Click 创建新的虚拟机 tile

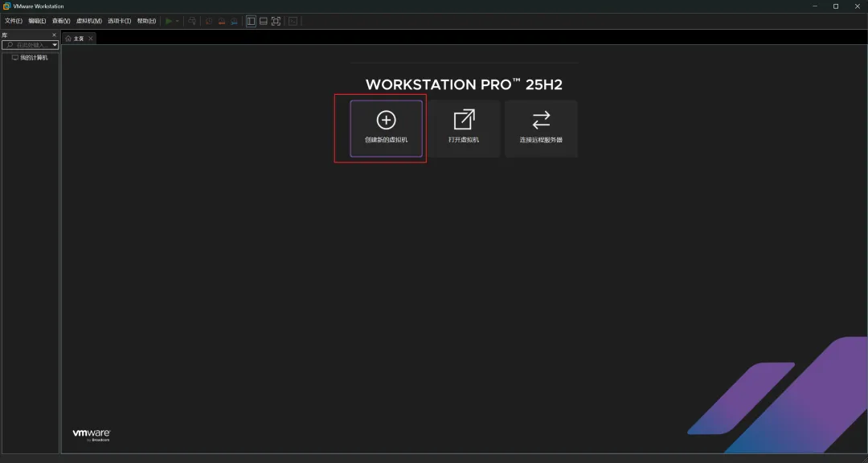(387, 129)
